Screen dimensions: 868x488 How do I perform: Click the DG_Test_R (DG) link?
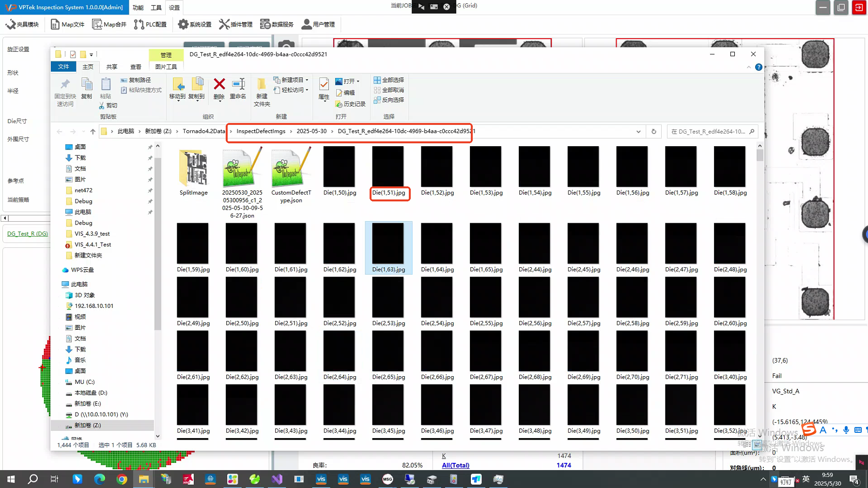coord(28,234)
